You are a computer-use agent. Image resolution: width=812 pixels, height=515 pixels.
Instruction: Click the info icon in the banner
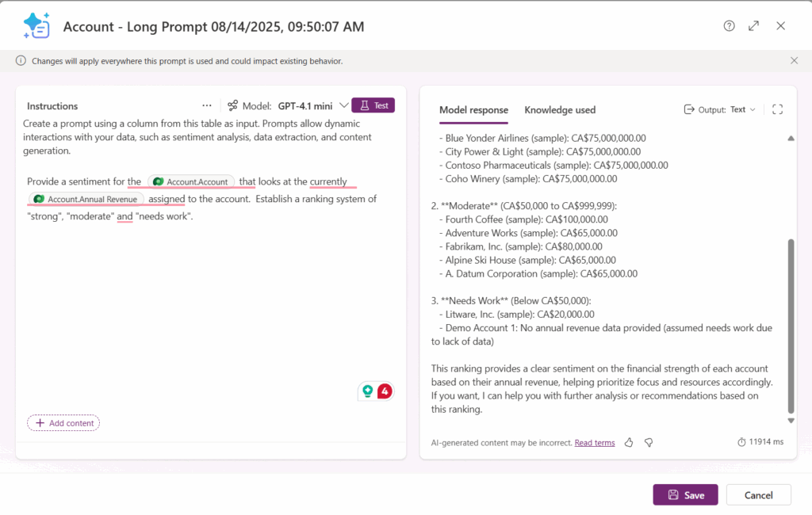(21, 60)
